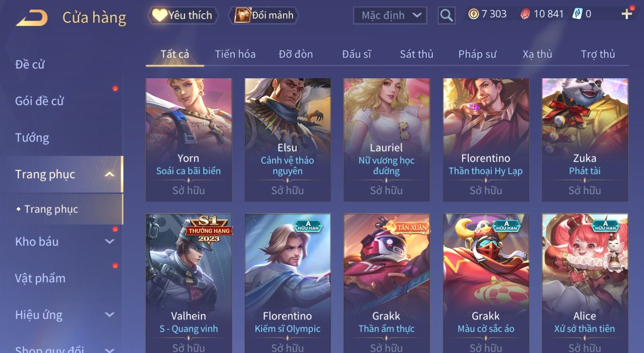Tap the plus icon to add currency

click(x=626, y=14)
